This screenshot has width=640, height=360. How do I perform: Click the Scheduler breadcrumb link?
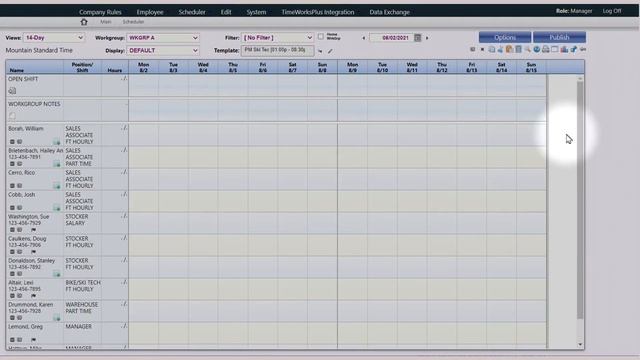tap(133, 22)
